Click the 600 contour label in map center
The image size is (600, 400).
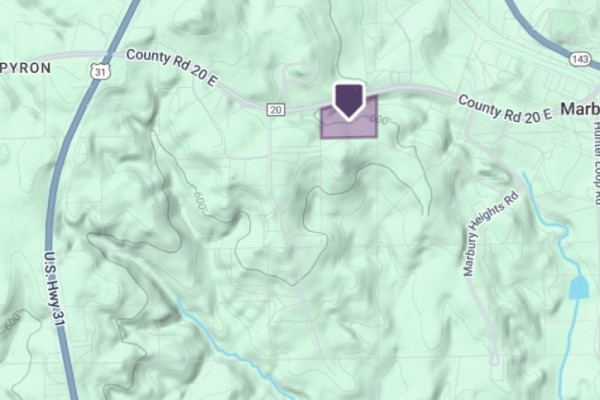click(201, 199)
